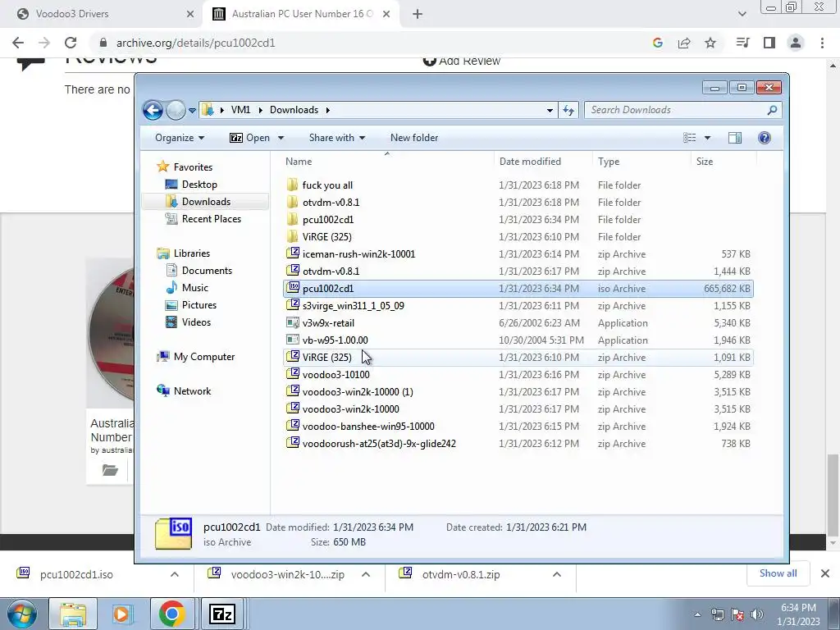The width and height of the screenshot is (840, 630).
Task: Expand the Open button dropdown arrow
Action: point(281,138)
